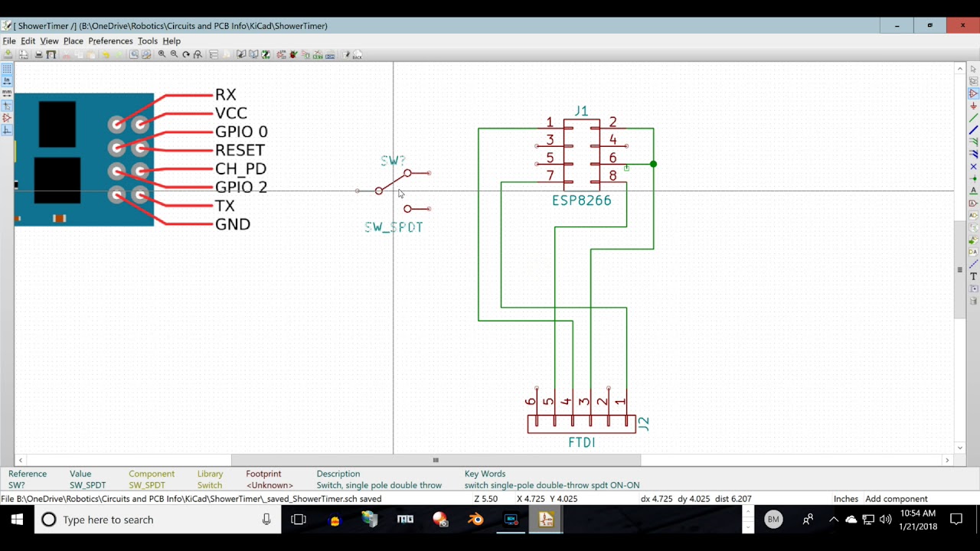Viewport: 980px width, 551px height.
Task: Open the Preferences menu
Action: [x=110, y=41]
